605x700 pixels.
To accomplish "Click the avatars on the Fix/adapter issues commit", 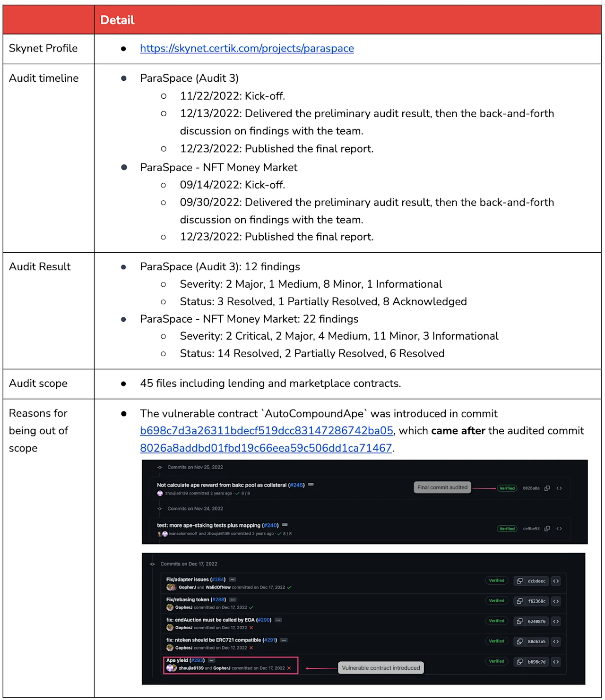I will pyautogui.click(x=172, y=587).
